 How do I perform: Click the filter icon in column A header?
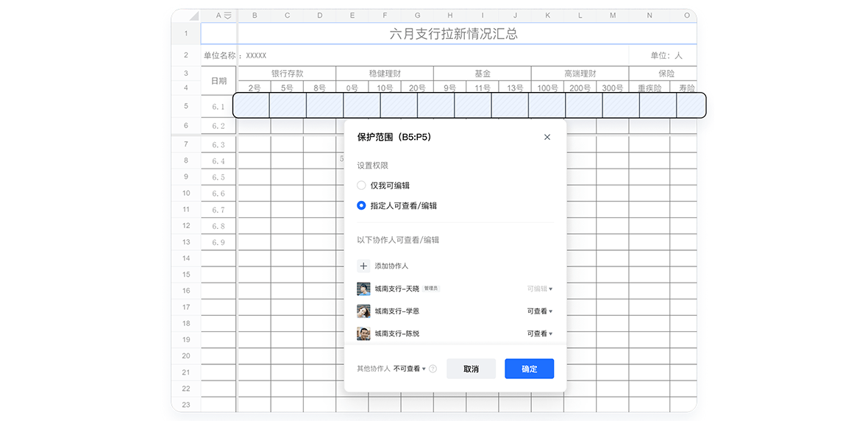[227, 15]
